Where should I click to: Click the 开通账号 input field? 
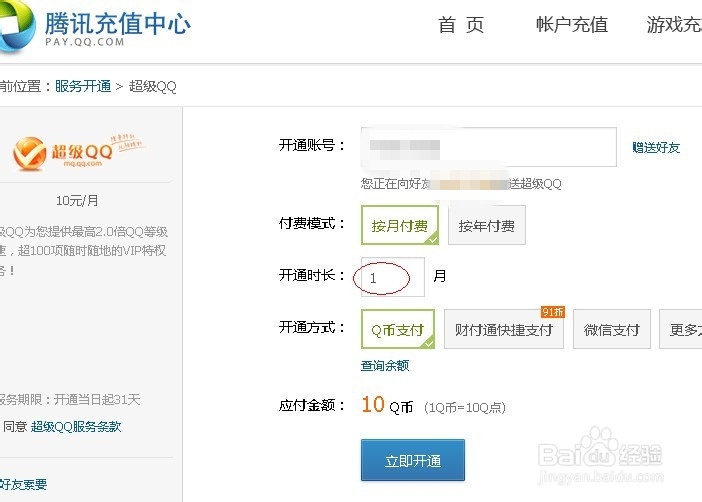[x=488, y=147]
